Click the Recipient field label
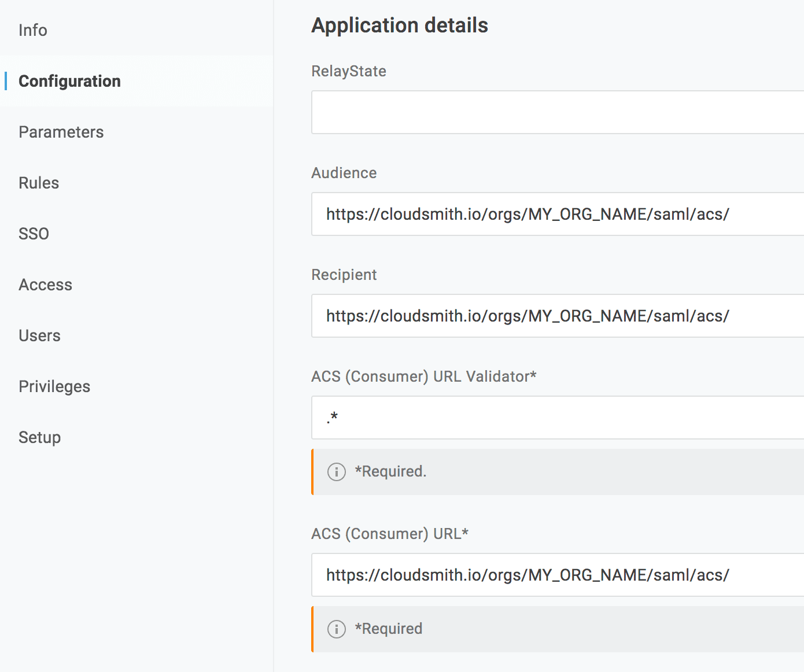Screen dimensions: 804x672 344,275
